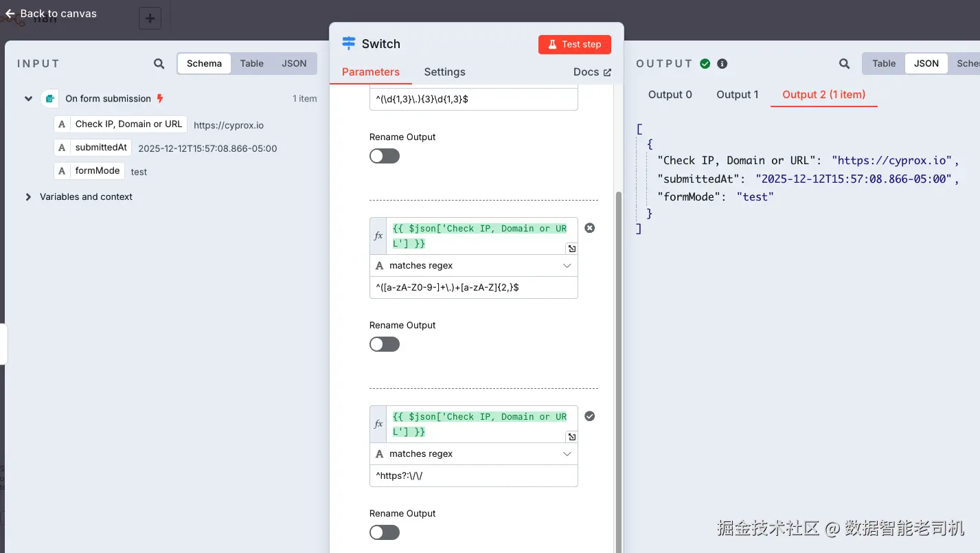
Task: Run the Test step button
Action: click(575, 44)
